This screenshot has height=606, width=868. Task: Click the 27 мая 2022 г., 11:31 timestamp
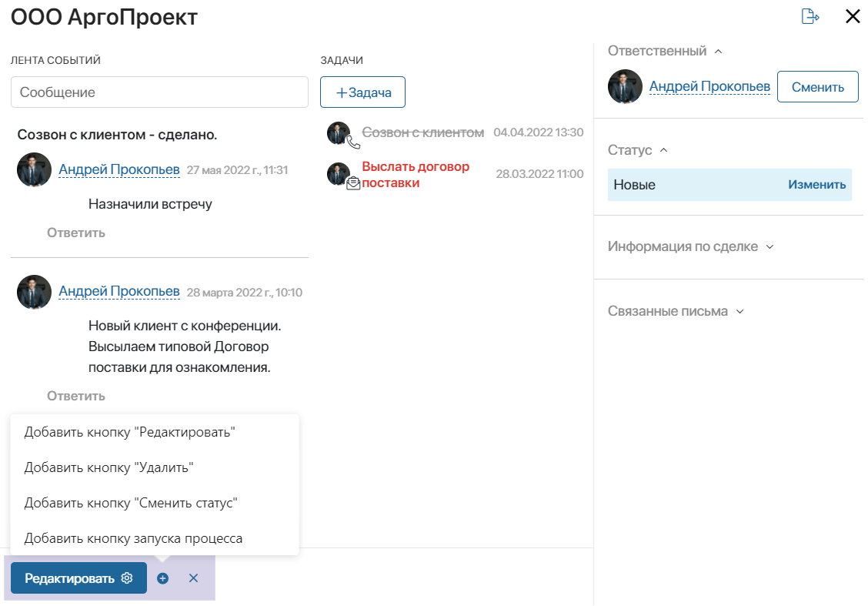point(238,170)
